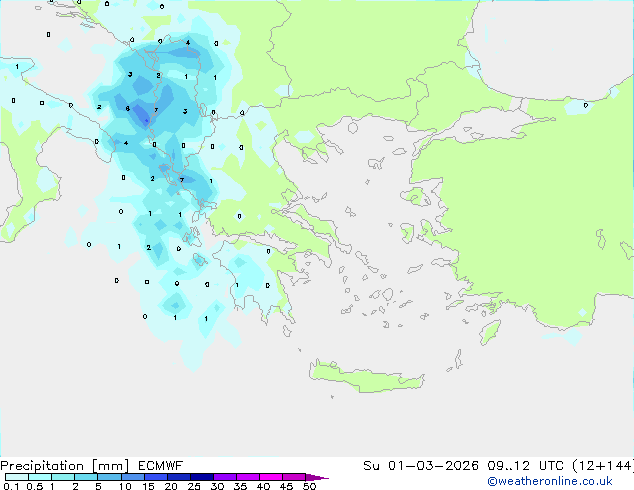Image resolution: width=634 pixels, height=490 pixels.
Task: Click the legend label "0.5"
Action: 35,486
